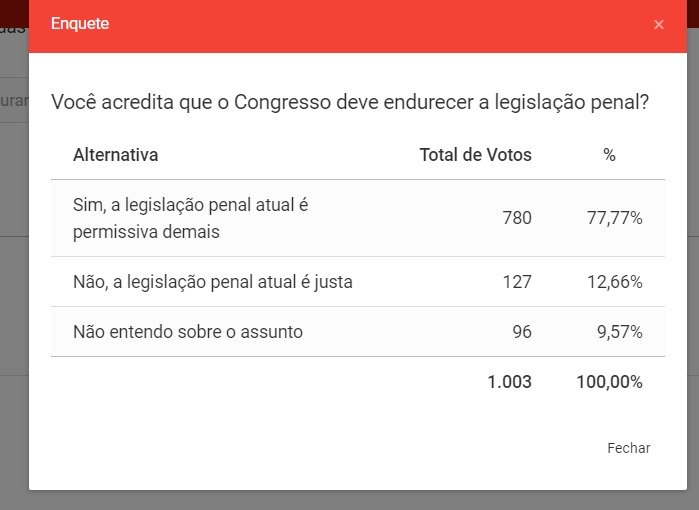Close the Enquete dialog with the X icon
This screenshot has height=510, width=699.
click(x=658, y=25)
